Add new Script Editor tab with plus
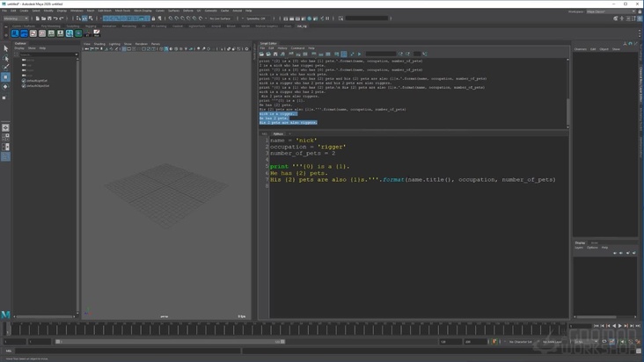 pyautogui.click(x=289, y=134)
